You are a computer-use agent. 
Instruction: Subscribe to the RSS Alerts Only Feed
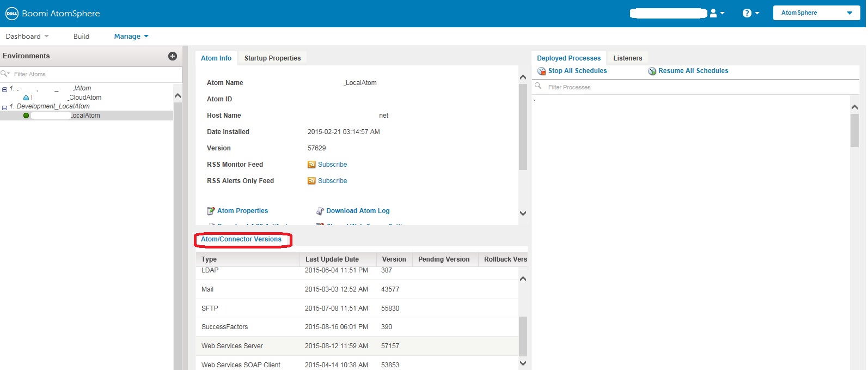click(333, 181)
